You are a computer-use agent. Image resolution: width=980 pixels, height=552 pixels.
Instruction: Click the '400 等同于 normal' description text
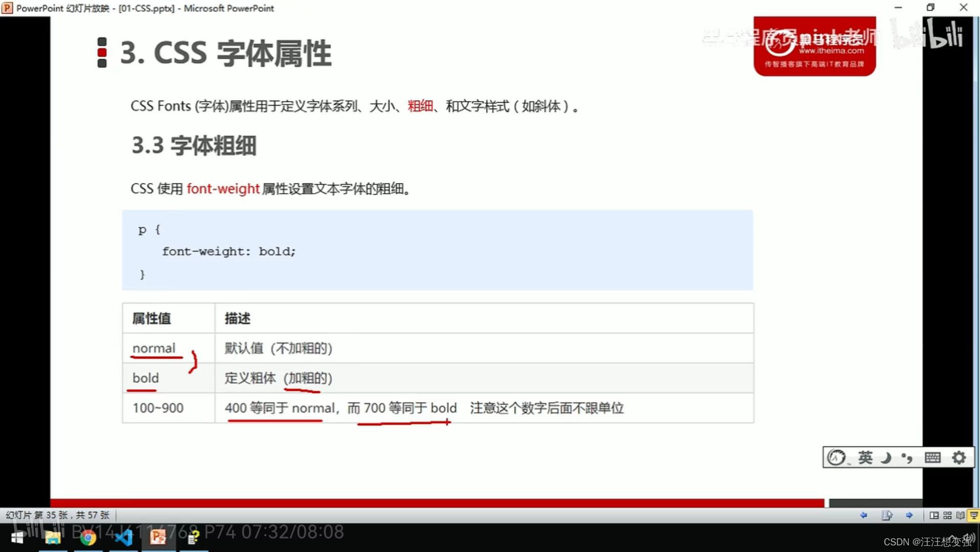click(x=280, y=408)
